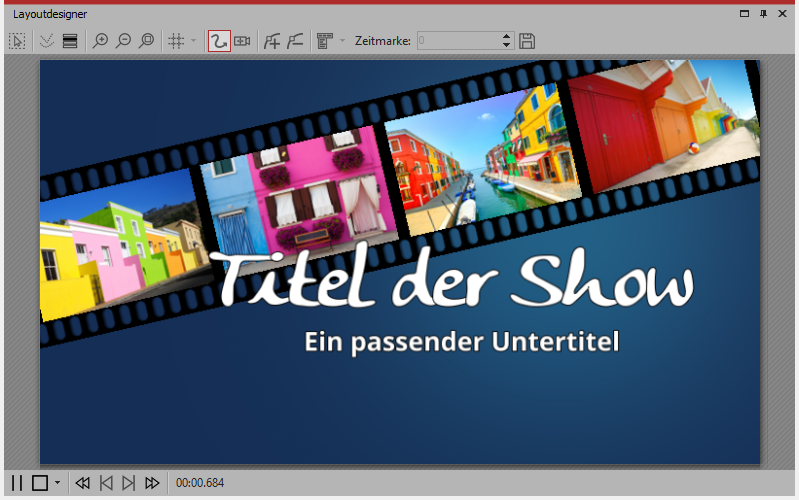Select the 'Titel der Show' text
The height and width of the screenshot is (500, 799).
coord(451,277)
